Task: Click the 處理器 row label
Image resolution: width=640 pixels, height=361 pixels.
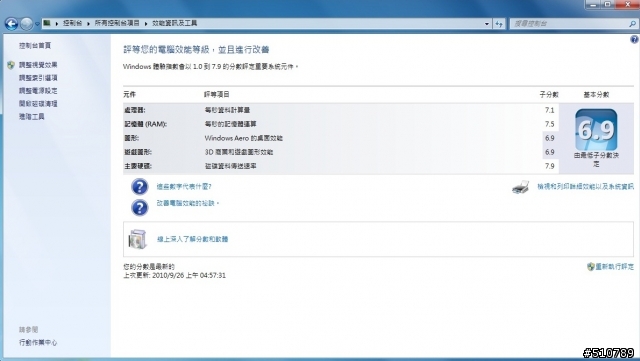Action: (135, 110)
